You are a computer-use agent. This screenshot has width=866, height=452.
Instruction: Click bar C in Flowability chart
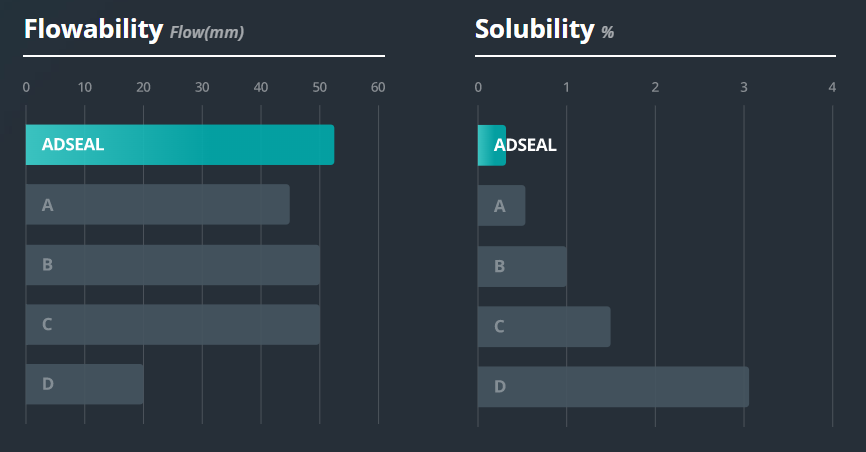(172, 325)
